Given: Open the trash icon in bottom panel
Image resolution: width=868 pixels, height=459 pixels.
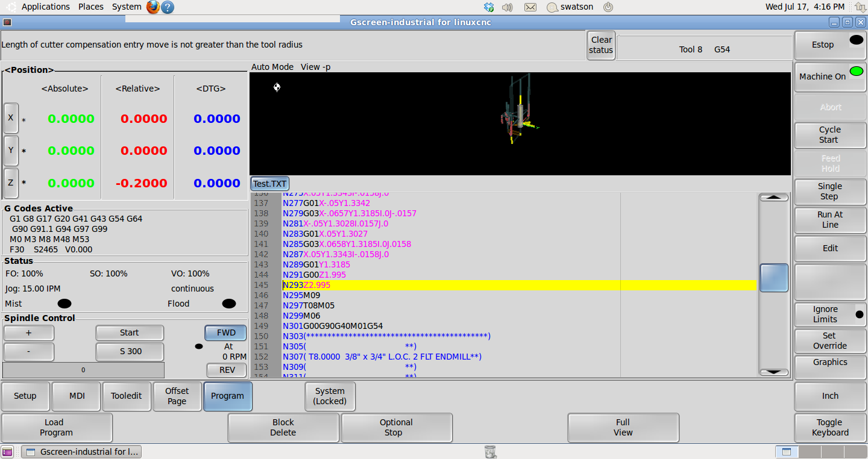Looking at the screenshot, I should (x=490, y=451).
